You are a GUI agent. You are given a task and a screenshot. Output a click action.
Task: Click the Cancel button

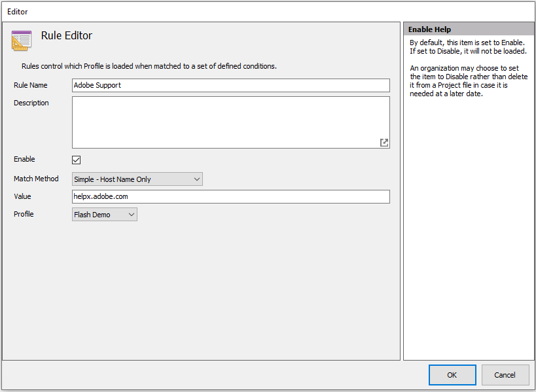pyautogui.click(x=505, y=375)
